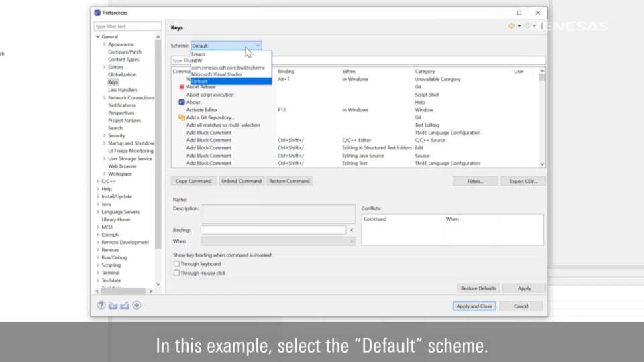Enable the Through mouse click checkbox
Image resolution: width=644 pixels, height=362 pixels.
pos(177,273)
